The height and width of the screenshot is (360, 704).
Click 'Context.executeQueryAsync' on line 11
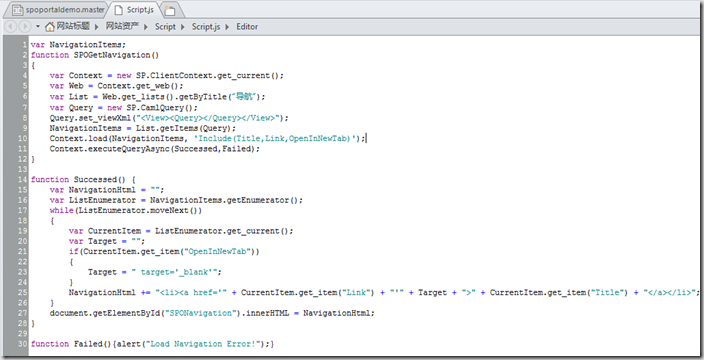point(110,149)
